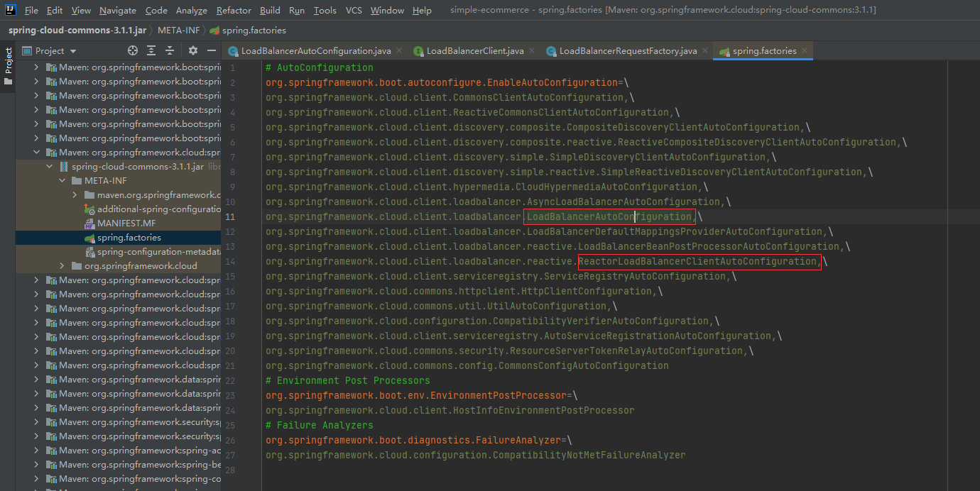Open the Refactor menu
Image resolution: width=980 pixels, height=491 pixels.
234,10
